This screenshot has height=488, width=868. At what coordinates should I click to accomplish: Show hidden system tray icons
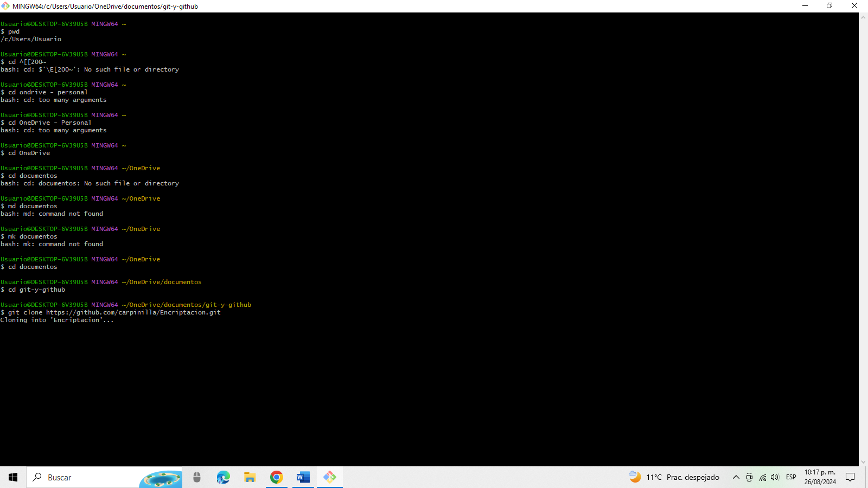pyautogui.click(x=736, y=477)
